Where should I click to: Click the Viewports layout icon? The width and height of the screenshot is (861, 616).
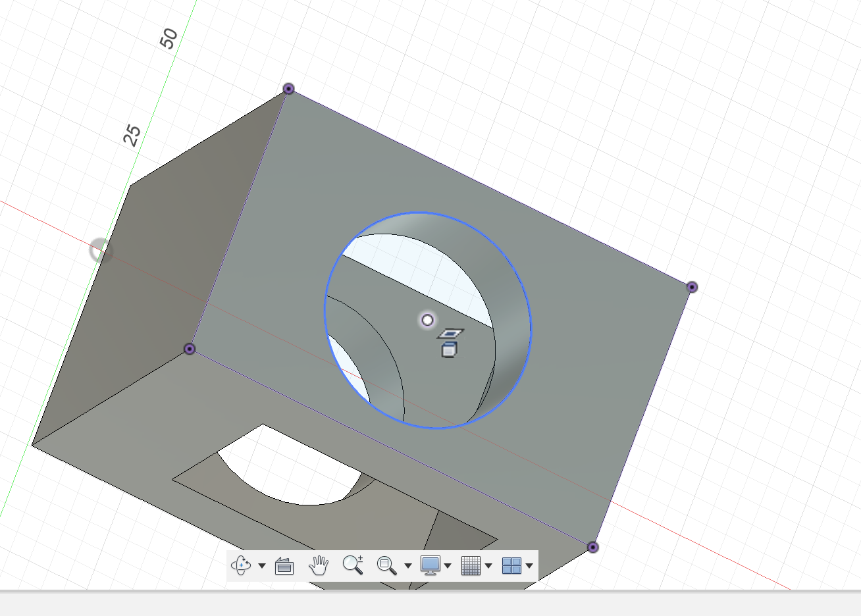511,565
